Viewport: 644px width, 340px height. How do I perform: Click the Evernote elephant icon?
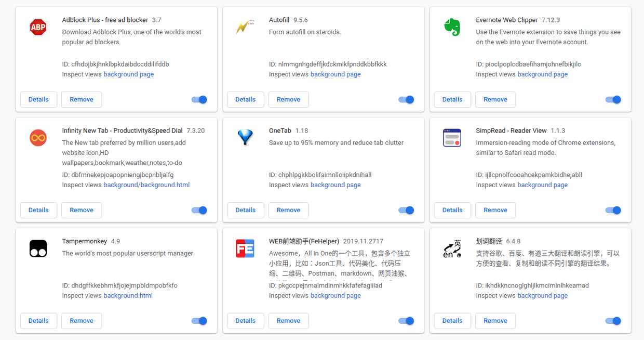452,27
